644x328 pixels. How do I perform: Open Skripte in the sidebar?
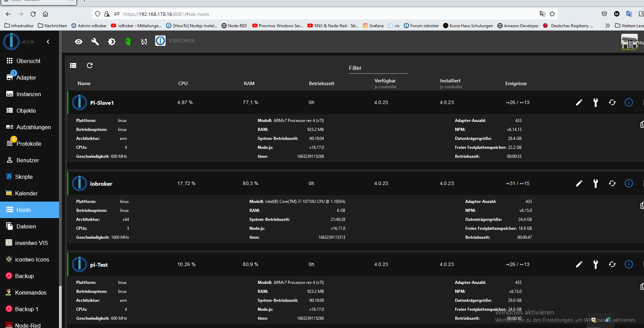pyautogui.click(x=29, y=177)
